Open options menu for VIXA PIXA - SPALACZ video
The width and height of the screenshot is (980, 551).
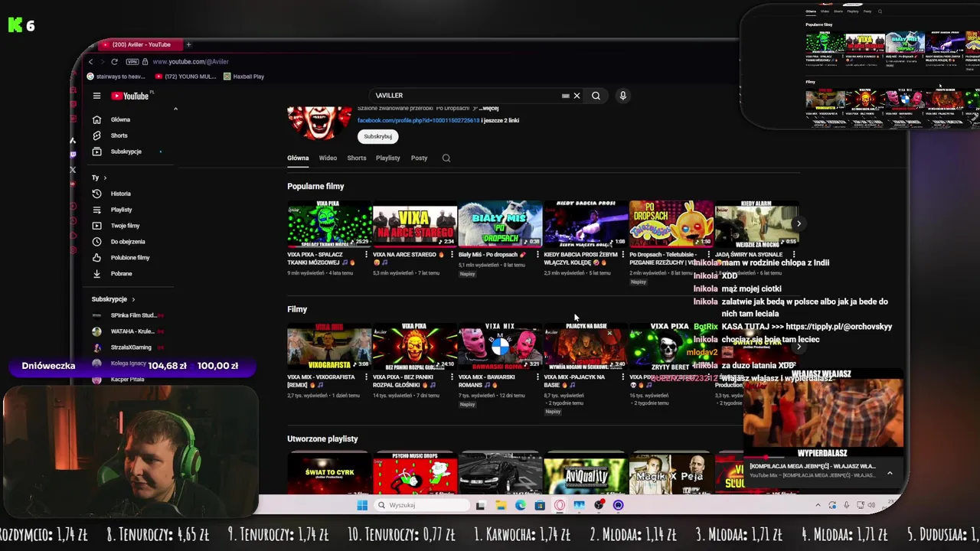point(367,255)
